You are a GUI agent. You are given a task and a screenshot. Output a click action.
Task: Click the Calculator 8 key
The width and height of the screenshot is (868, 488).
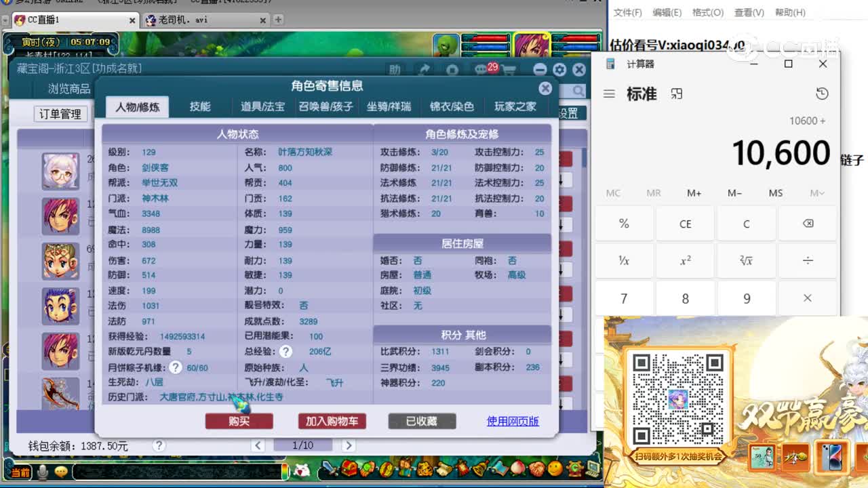686,298
